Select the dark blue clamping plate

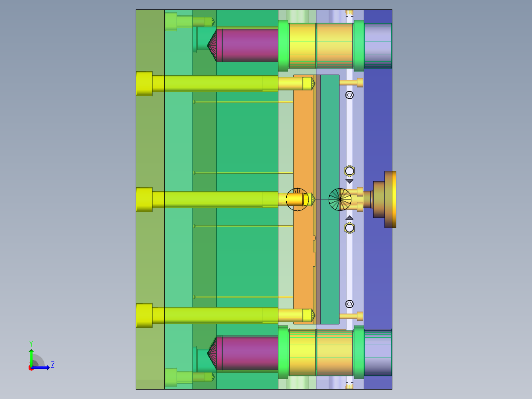(x=378, y=199)
